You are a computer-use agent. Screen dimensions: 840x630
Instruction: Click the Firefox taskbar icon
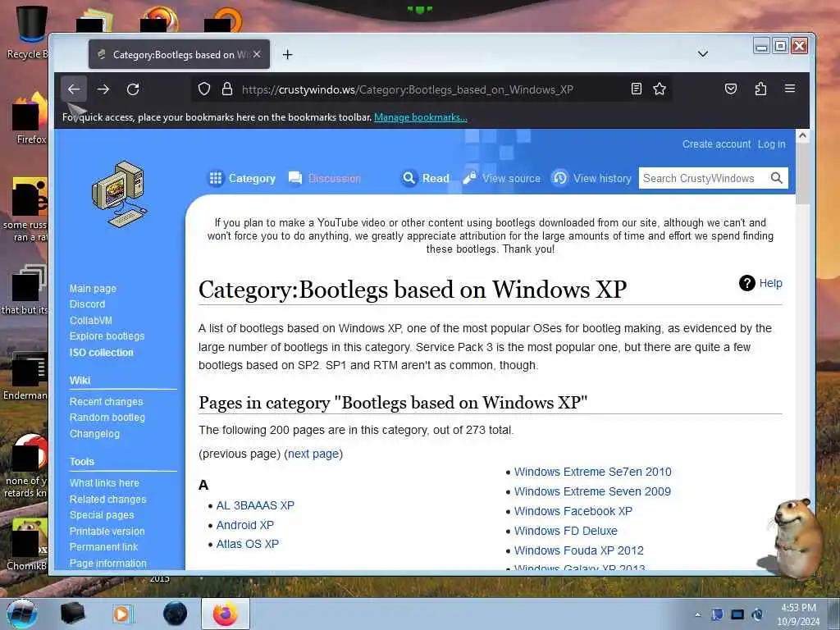(225, 614)
